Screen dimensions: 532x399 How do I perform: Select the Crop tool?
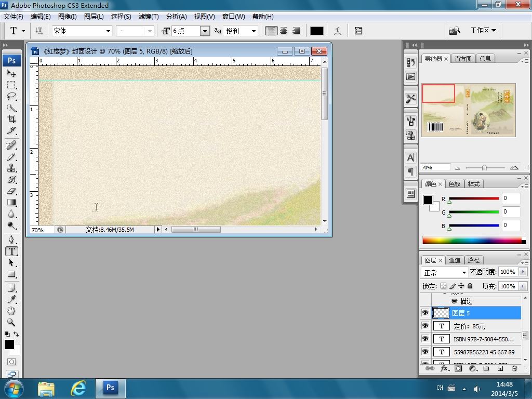(11, 119)
